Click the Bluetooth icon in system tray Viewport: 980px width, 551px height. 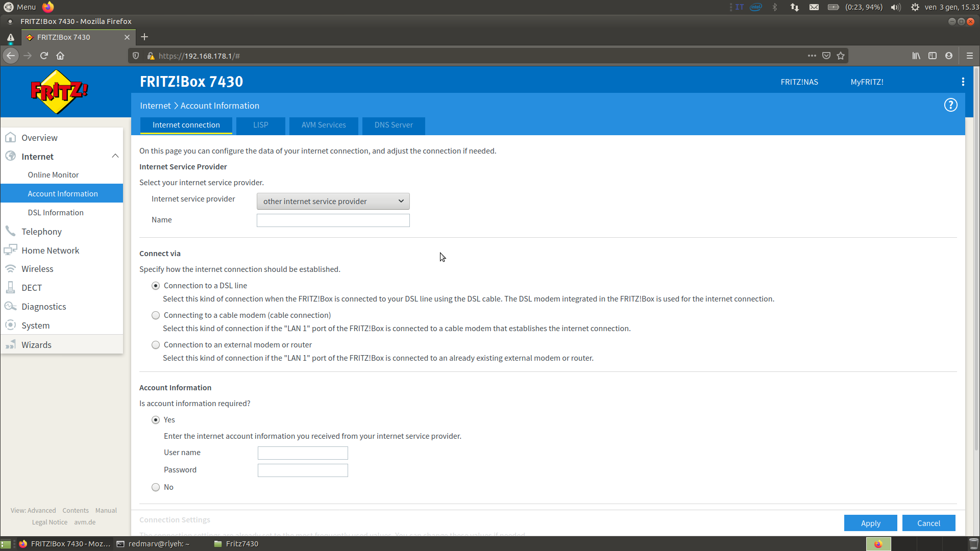click(775, 7)
